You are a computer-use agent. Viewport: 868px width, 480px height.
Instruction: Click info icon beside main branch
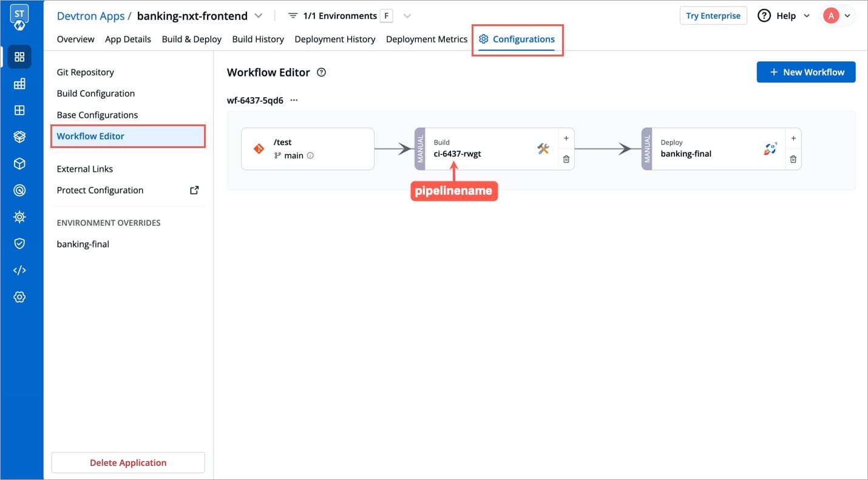click(x=310, y=155)
